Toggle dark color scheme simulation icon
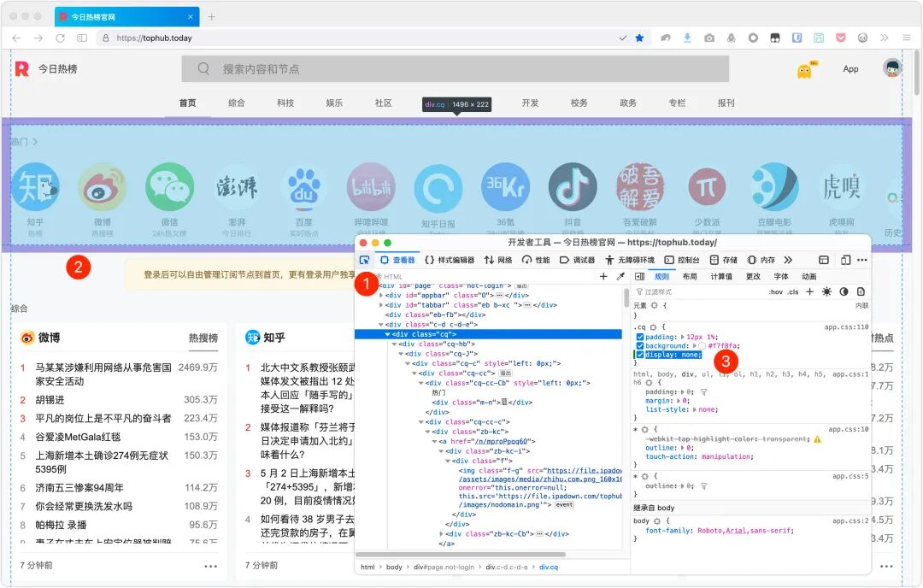 click(x=844, y=291)
